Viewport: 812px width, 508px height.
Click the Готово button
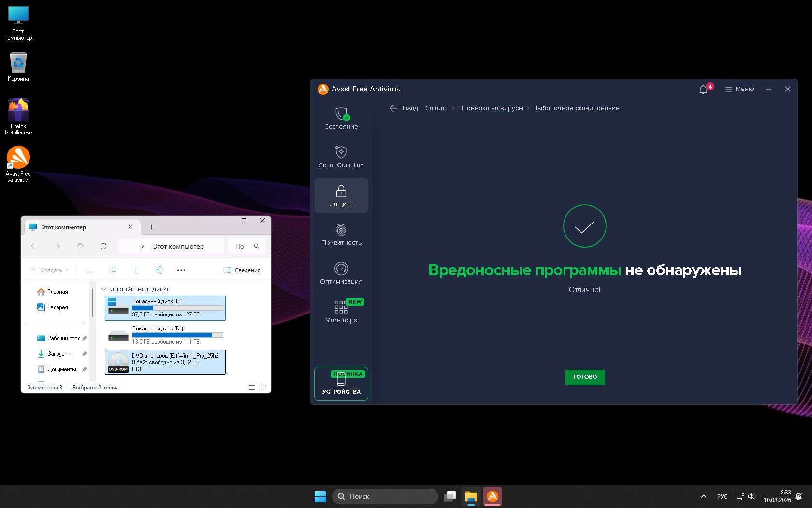coord(585,377)
